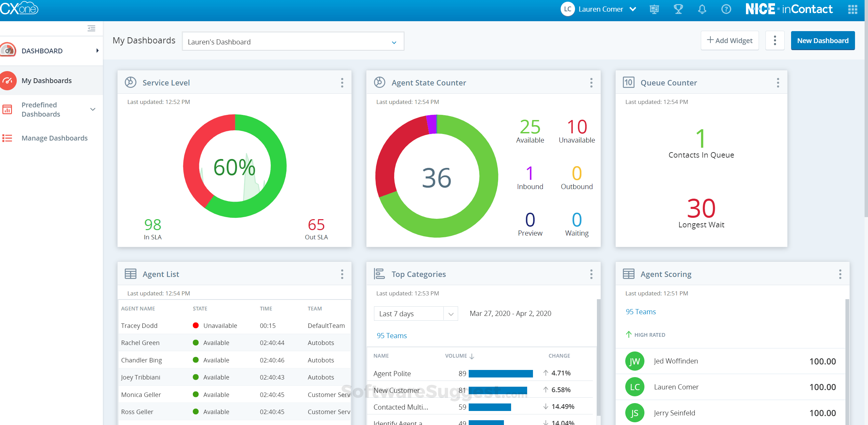This screenshot has width=868, height=425.
Task: Open the apps grid icon at top right
Action: tap(853, 9)
